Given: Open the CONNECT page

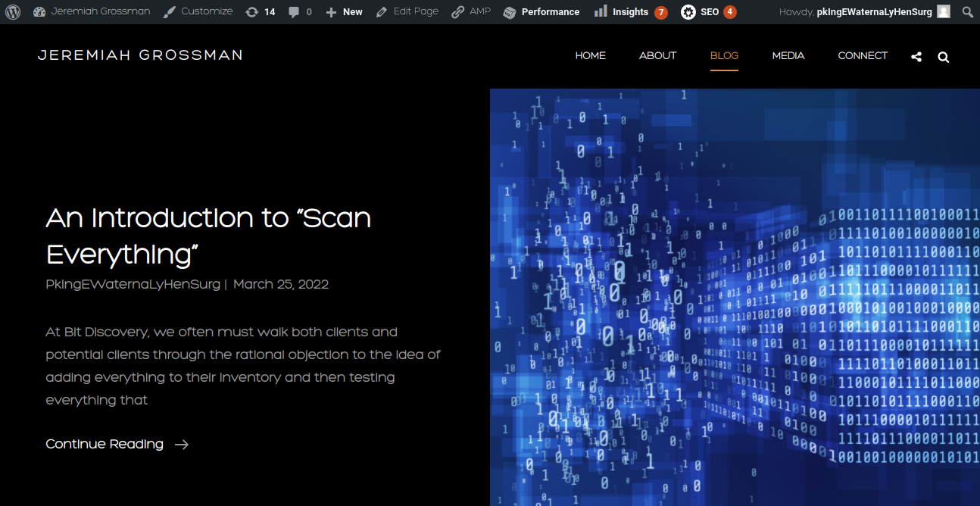Looking at the screenshot, I should tap(863, 55).
